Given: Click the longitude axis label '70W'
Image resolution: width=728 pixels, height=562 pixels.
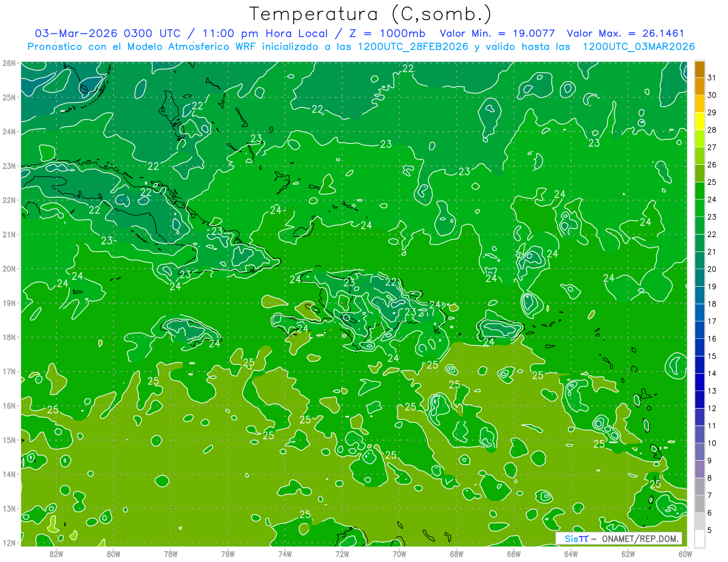Looking at the screenshot, I should pyautogui.click(x=399, y=553).
